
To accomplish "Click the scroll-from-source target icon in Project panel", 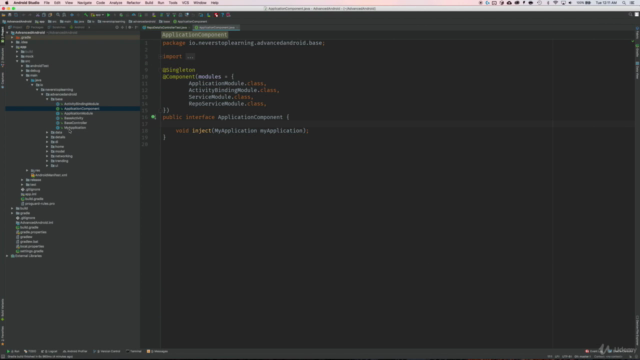I will pos(117,27).
